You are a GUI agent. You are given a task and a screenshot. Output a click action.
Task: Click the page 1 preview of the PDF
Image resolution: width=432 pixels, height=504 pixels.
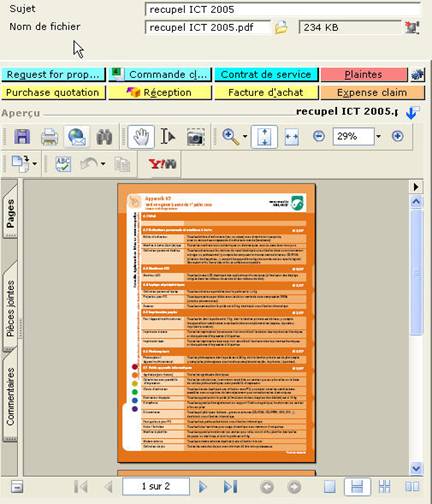[x=216, y=323]
